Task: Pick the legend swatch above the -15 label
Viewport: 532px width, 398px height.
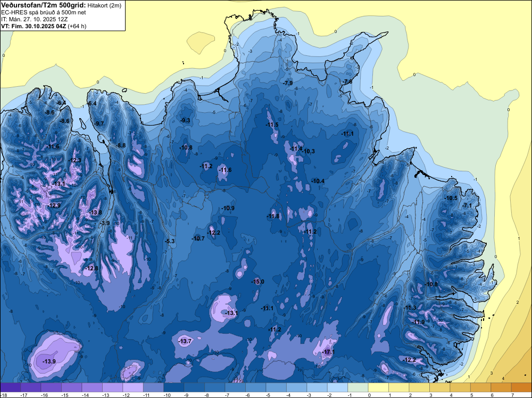Action: tap(72, 387)
